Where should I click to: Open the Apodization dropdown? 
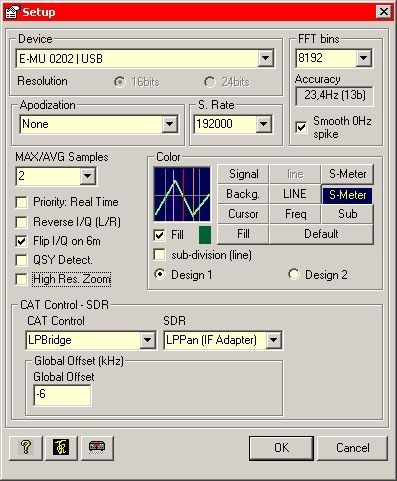(x=169, y=124)
